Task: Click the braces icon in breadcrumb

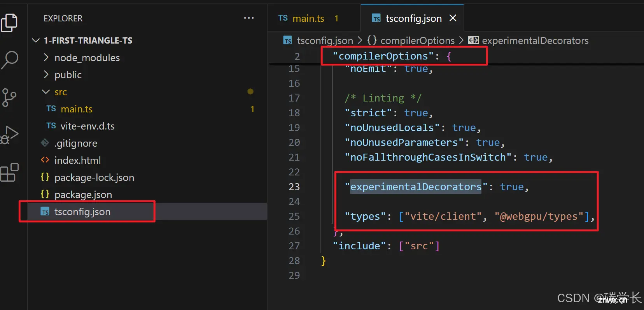Action: tap(372, 40)
